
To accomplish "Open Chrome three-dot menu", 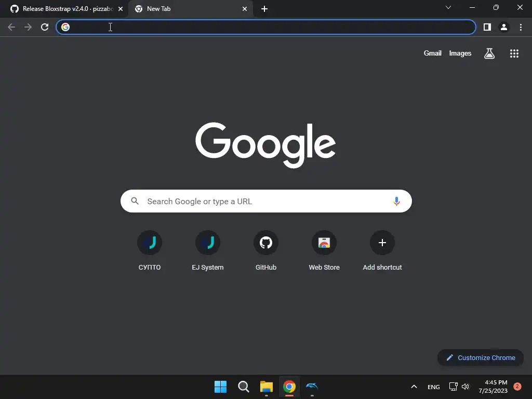I will point(521,27).
